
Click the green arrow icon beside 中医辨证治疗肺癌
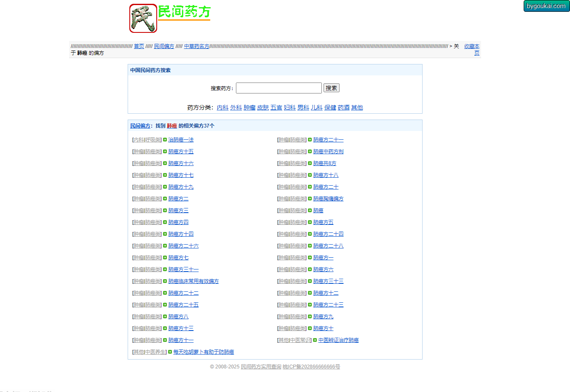click(x=315, y=340)
